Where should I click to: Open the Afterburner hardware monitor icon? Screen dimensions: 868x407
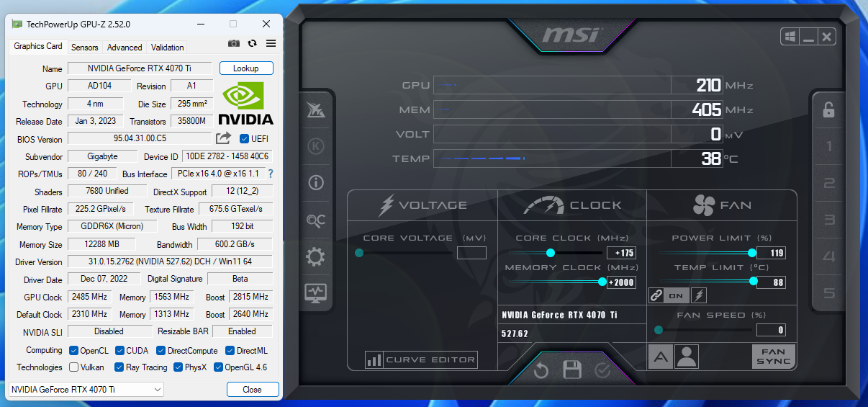[315, 293]
